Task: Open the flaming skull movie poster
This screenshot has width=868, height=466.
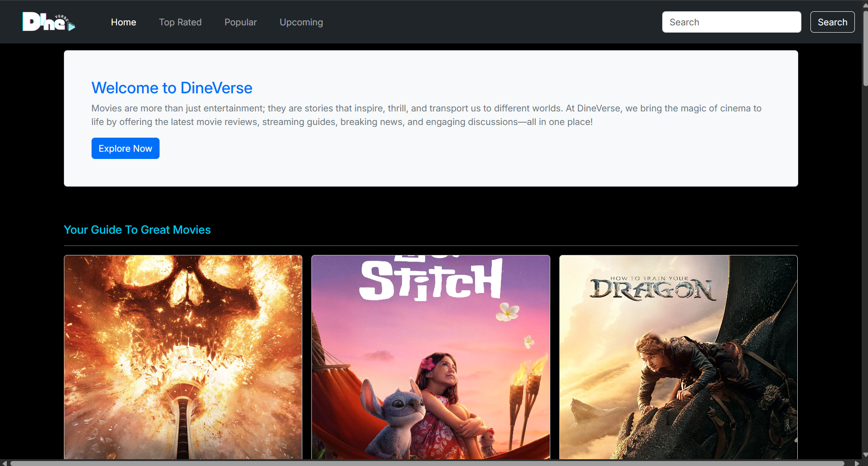Action: point(183,357)
